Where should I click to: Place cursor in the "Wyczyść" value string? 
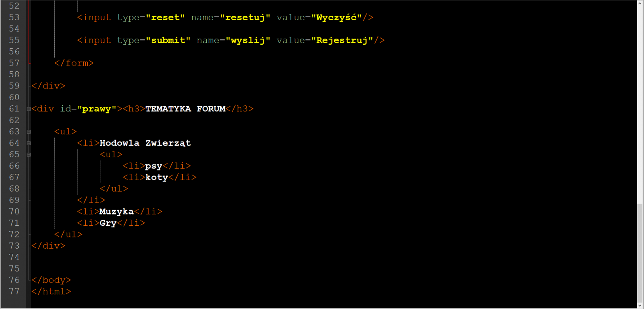click(x=336, y=17)
